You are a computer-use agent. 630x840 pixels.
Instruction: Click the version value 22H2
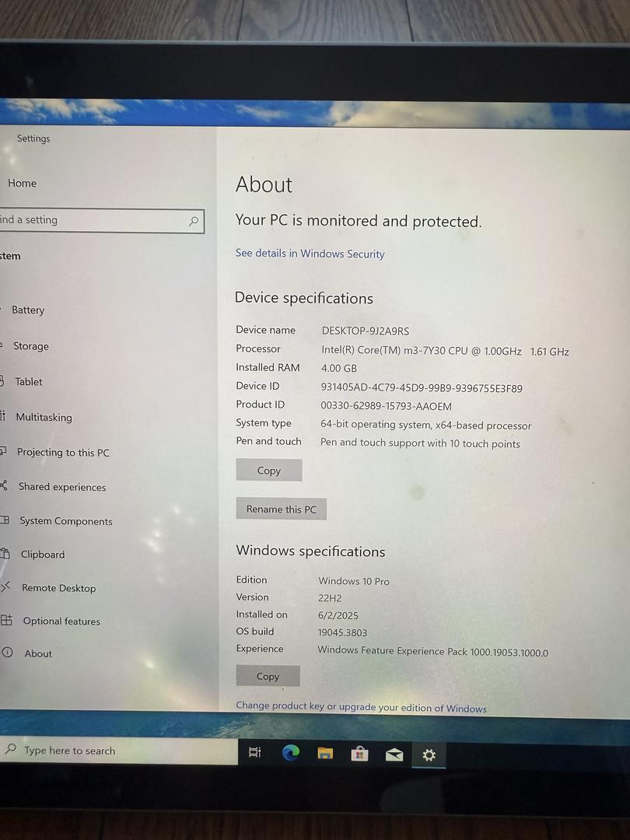point(330,598)
